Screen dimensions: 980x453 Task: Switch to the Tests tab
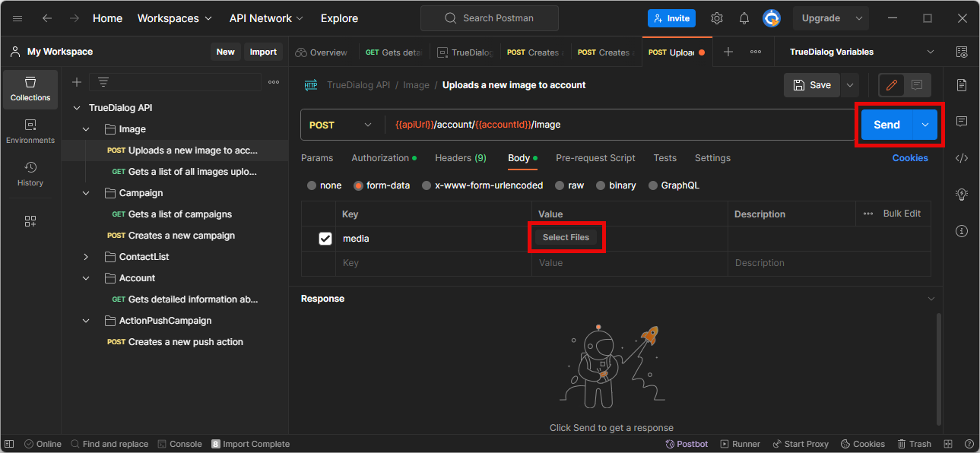click(x=664, y=158)
